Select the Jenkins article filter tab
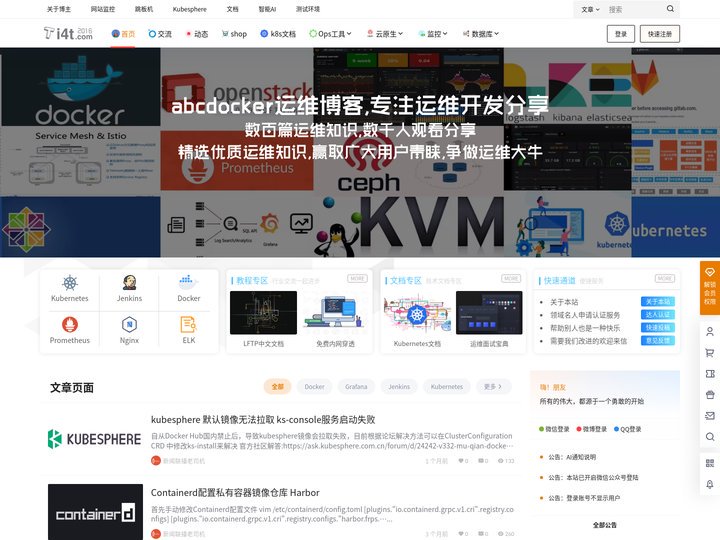The height and width of the screenshot is (540, 720). coord(399,387)
